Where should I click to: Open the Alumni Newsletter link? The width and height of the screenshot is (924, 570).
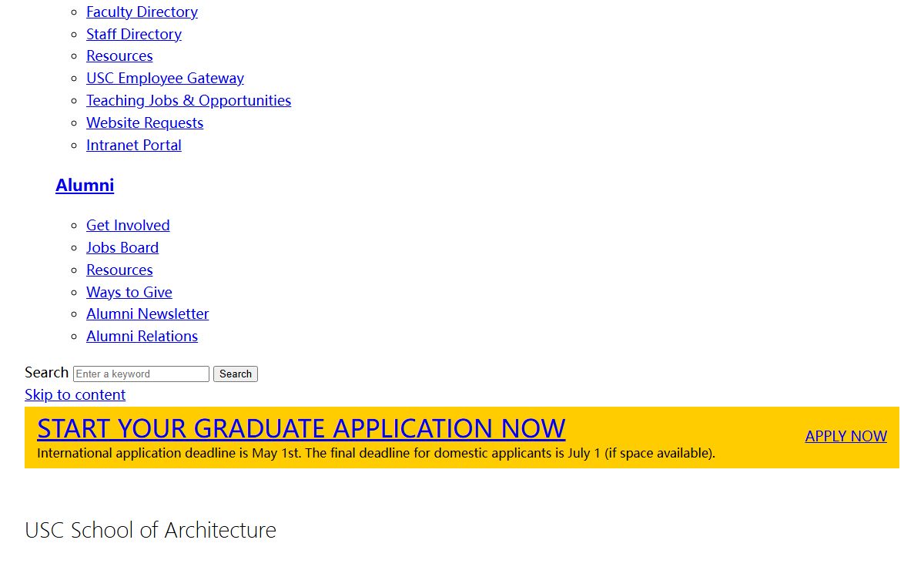click(x=148, y=313)
